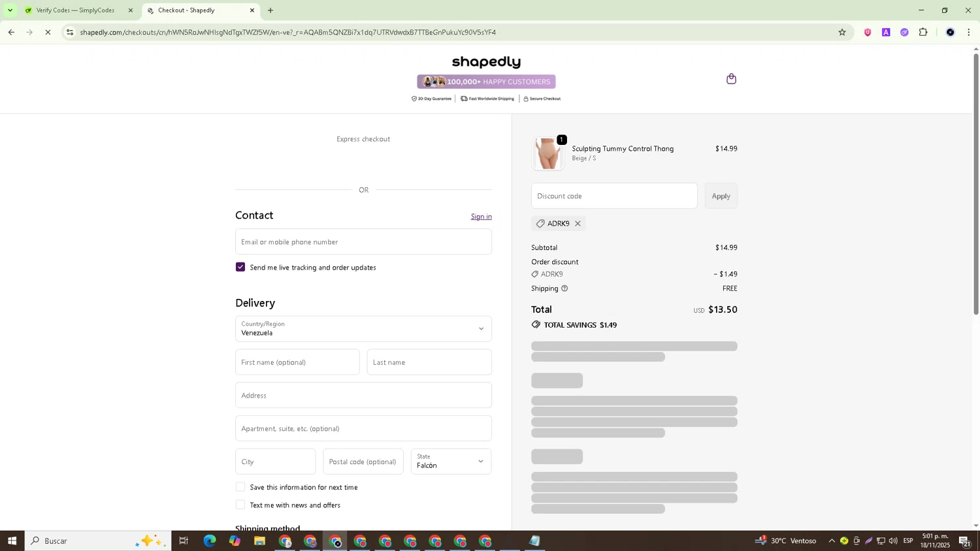This screenshot has width=980, height=551.
Task: Click the TOTAL SAVINGS $1.49 text
Action: 580,325
